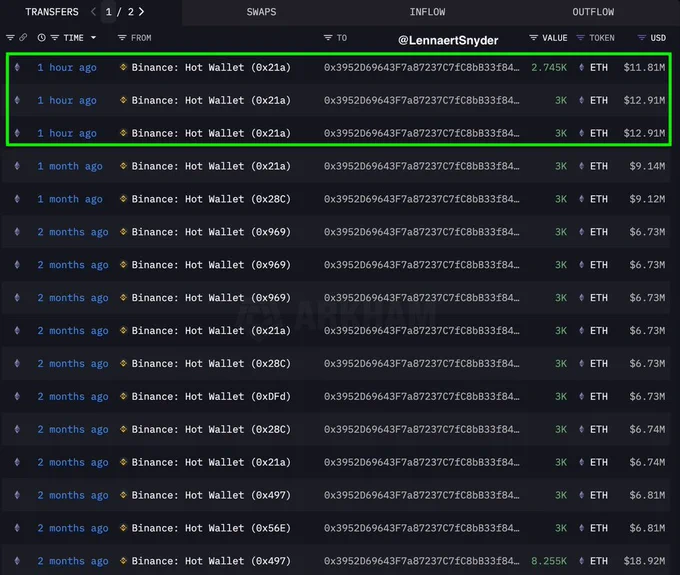The height and width of the screenshot is (575, 680).
Task: Open '1 month ago' link on $9.12M row
Action: click(x=70, y=199)
